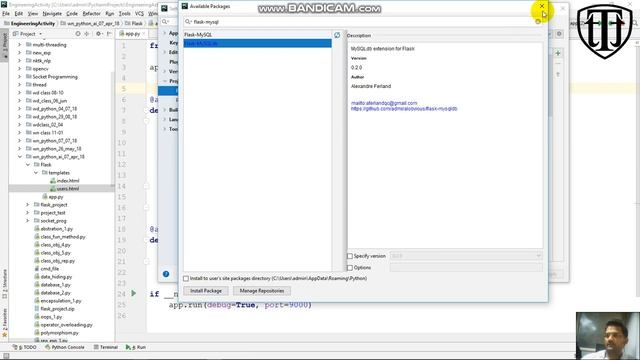The height and width of the screenshot is (360, 640).
Task: Switch to app.py editor tab
Action: coord(131,34)
